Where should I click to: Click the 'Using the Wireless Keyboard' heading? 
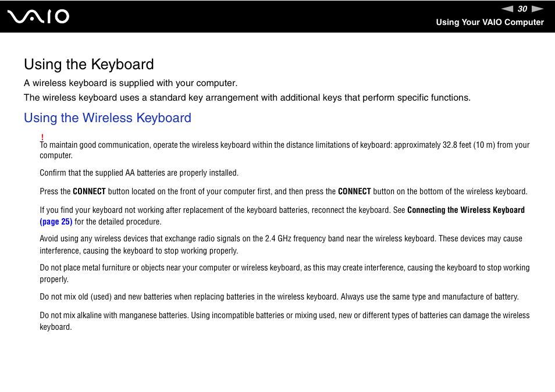click(107, 118)
